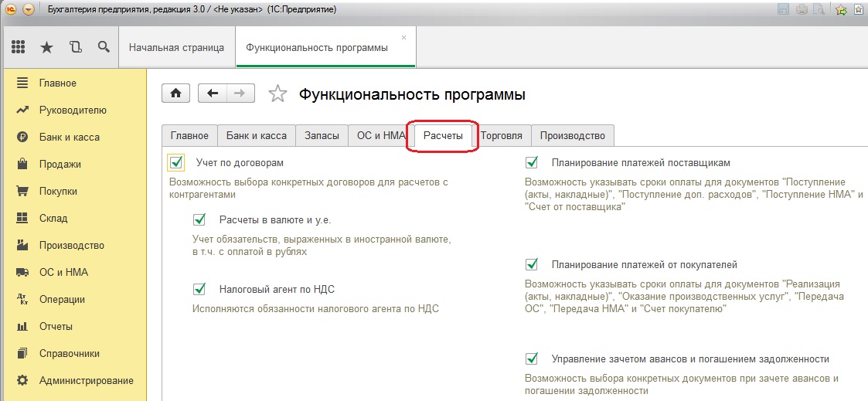
Task: Add page to favorites with outline star
Action: 278,94
